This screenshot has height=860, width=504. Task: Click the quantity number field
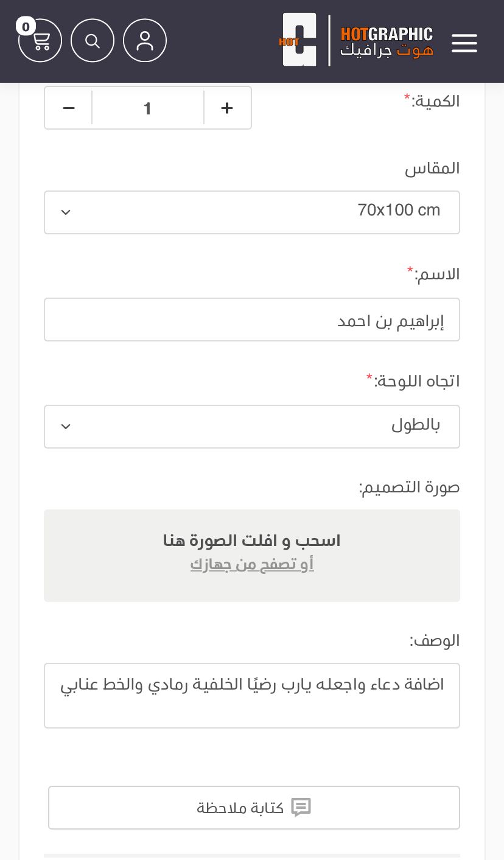click(147, 108)
